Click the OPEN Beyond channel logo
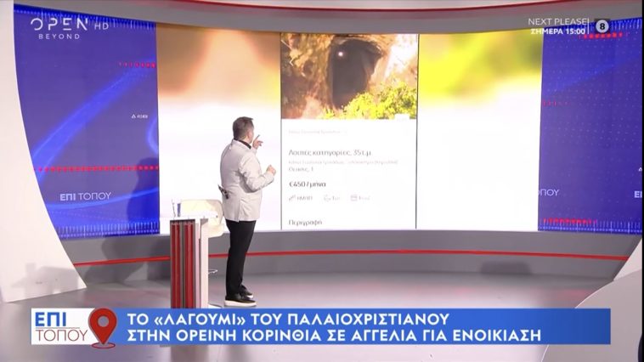Viewport: 644px width, 362px height. pos(60,27)
